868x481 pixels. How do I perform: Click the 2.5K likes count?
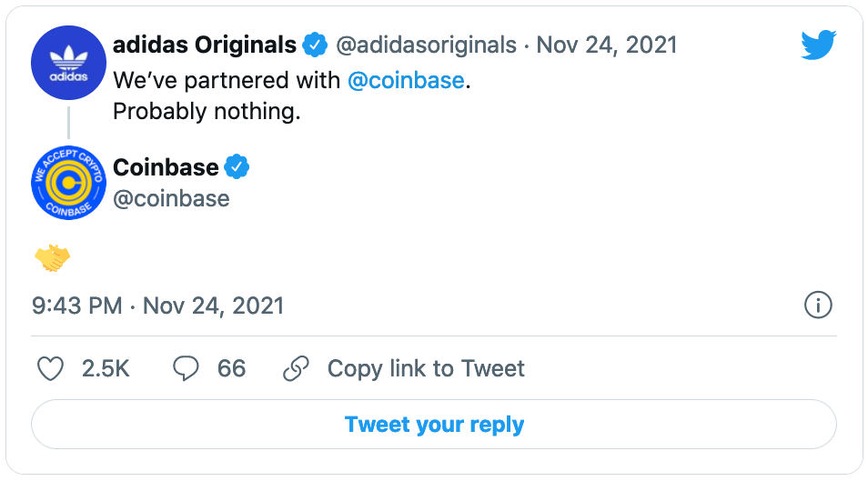point(106,368)
